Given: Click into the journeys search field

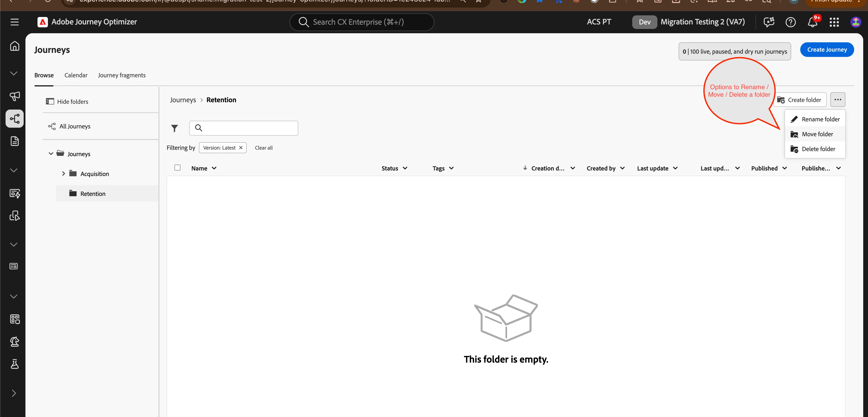Looking at the screenshot, I should [x=244, y=128].
